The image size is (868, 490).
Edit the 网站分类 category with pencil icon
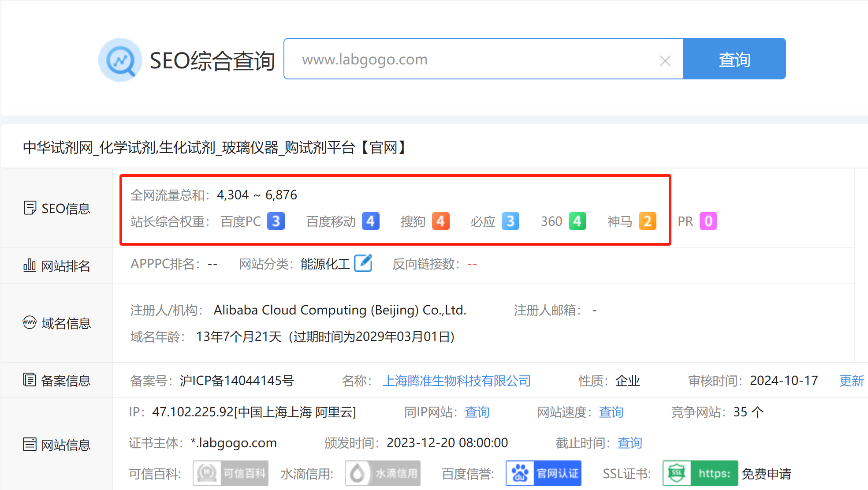click(363, 263)
